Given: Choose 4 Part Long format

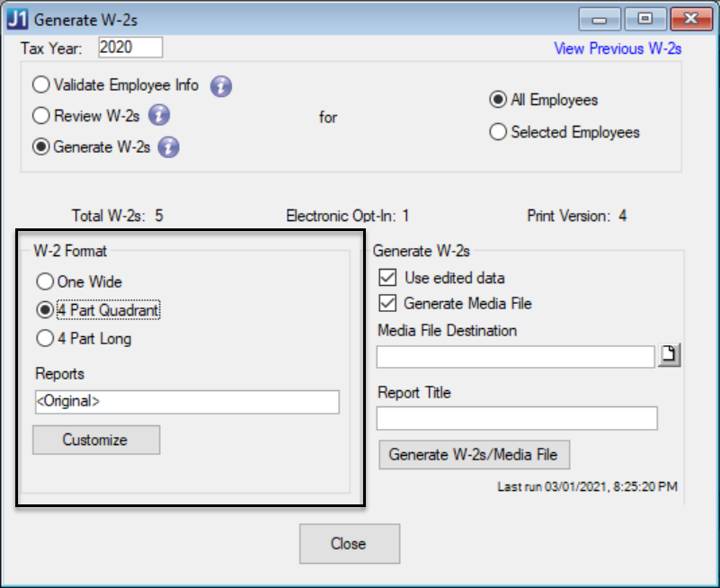Looking at the screenshot, I should [x=45, y=339].
